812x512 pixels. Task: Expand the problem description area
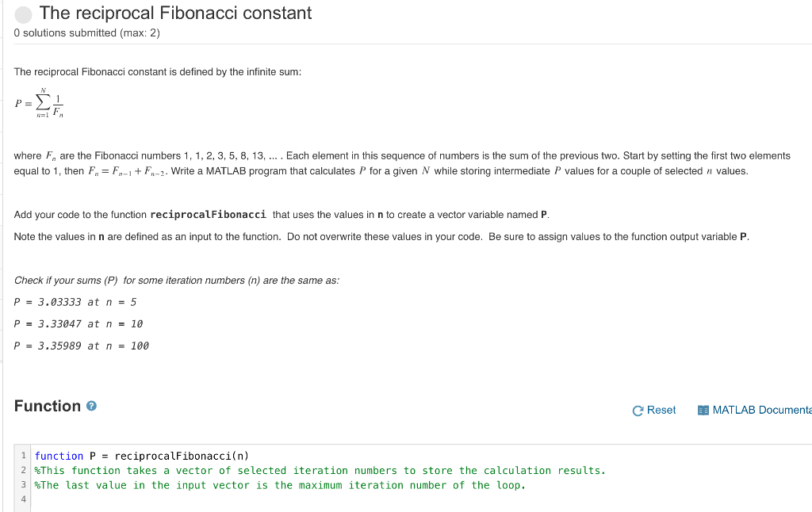pyautogui.click(x=396, y=198)
